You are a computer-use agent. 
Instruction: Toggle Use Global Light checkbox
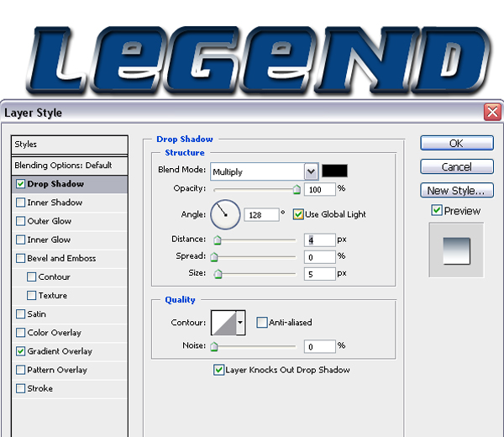click(298, 214)
